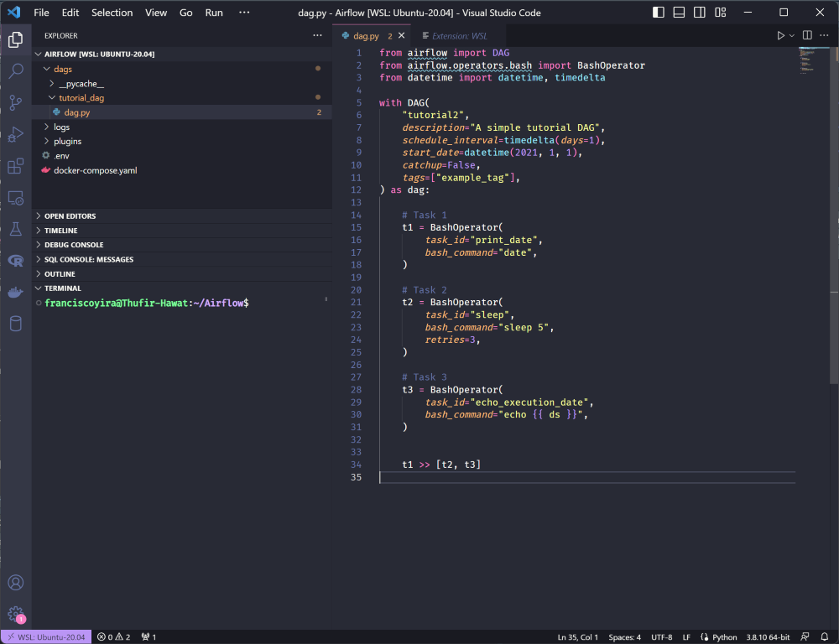Click the Python language mode in status bar
The image size is (839, 644).
tap(724, 636)
